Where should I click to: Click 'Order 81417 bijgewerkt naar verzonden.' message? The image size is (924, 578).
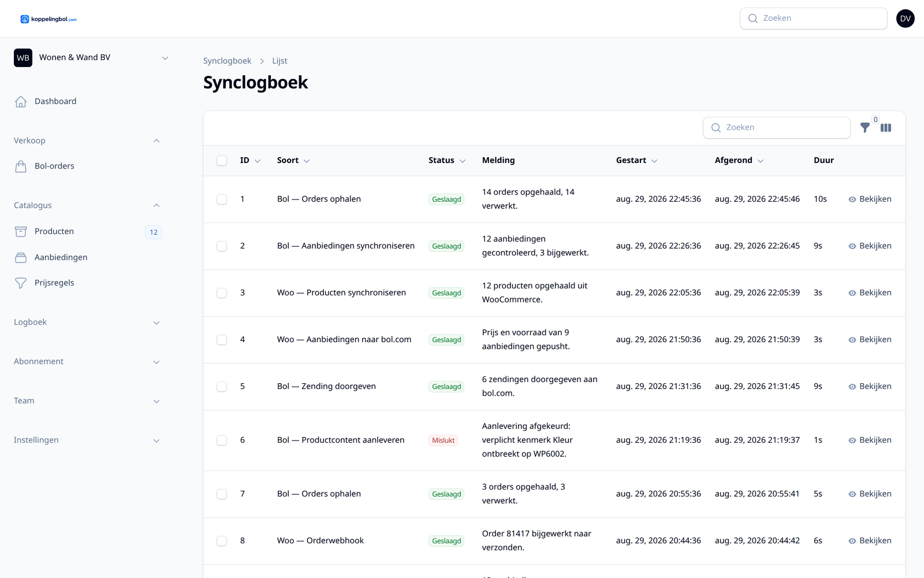tap(536, 541)
